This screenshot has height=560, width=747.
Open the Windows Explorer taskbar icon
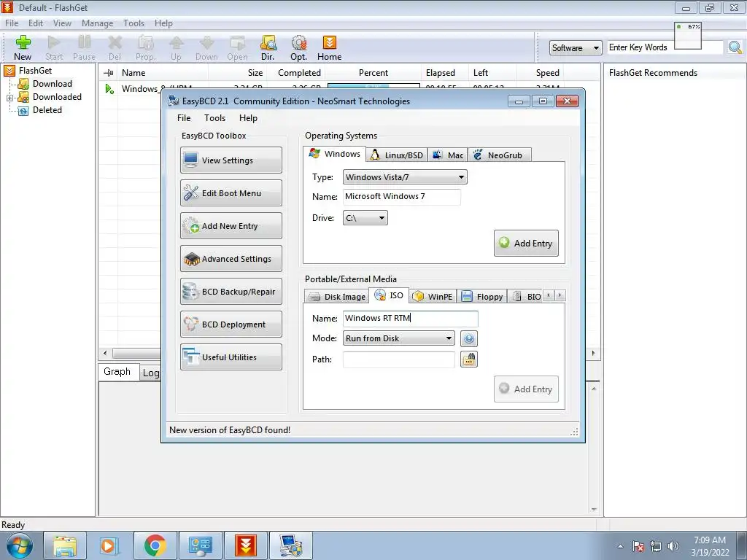[65, 545]
